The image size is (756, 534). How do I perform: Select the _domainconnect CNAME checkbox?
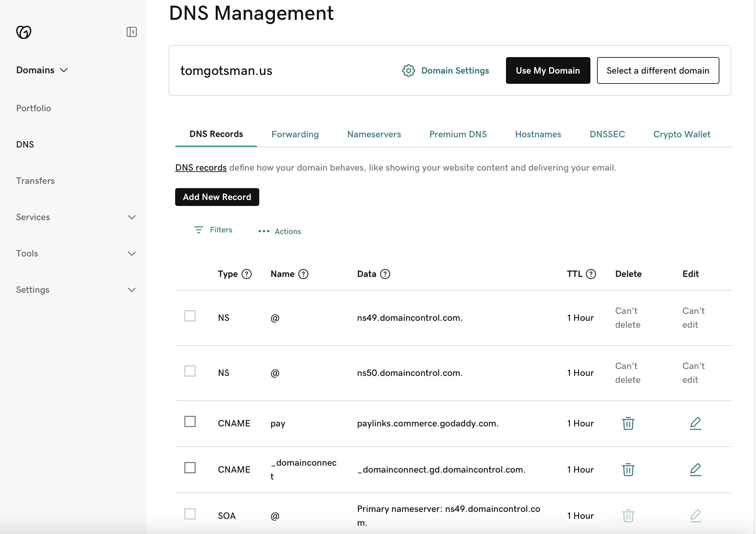[190, 468]
